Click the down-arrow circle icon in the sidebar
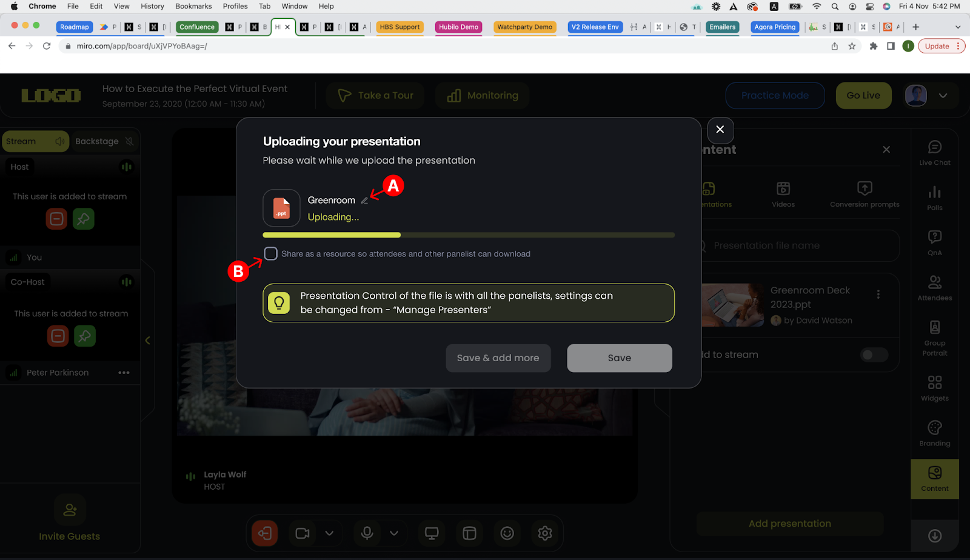Screen dimensions: 970x560 (x=935, y=536)
